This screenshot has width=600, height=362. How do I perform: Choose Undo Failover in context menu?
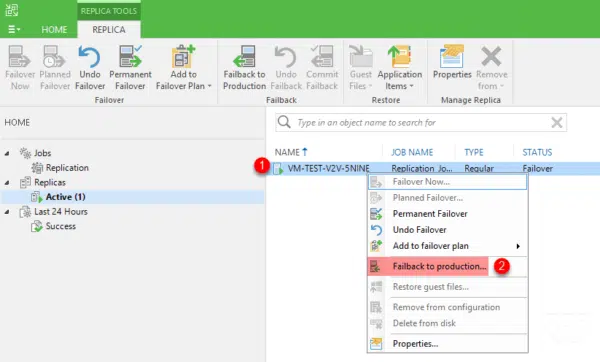pyautogui.click(x=447, y=230)
